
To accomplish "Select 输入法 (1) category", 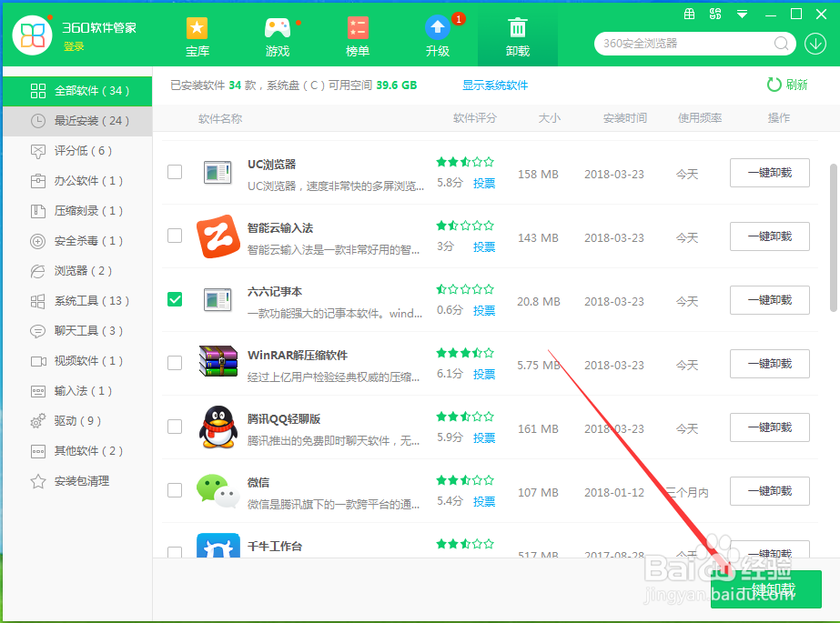I will point(77,391).
